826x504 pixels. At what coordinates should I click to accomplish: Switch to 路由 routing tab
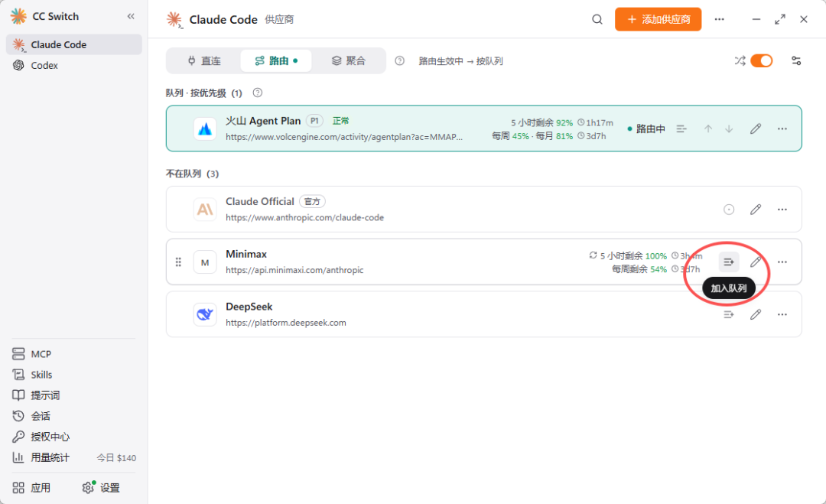point(276,61)
